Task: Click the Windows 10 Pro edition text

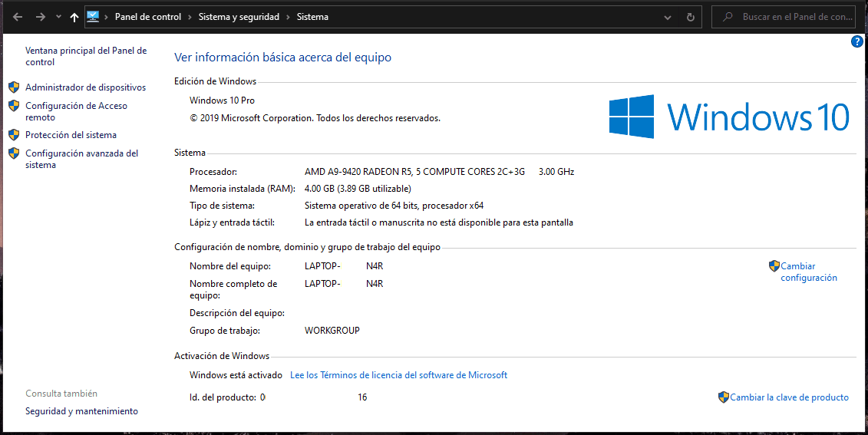Action: pyautogui.click(x=222, y=101)
